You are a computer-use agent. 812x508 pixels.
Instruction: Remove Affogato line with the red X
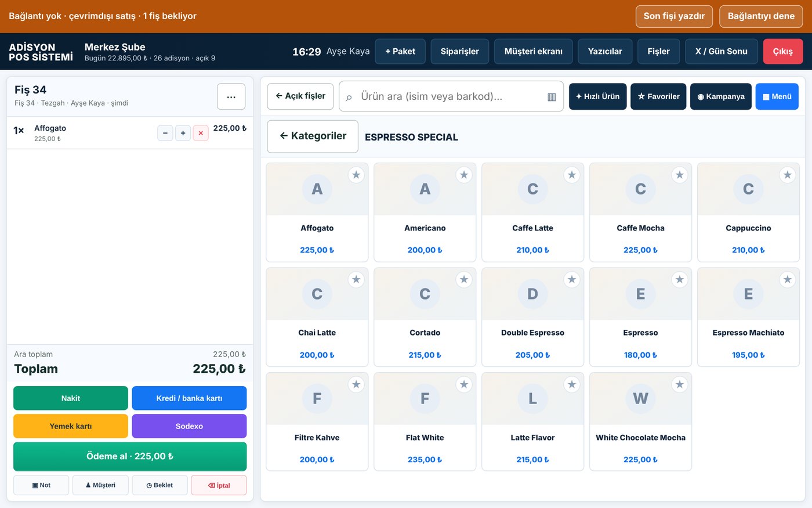(x=201, y=133)
